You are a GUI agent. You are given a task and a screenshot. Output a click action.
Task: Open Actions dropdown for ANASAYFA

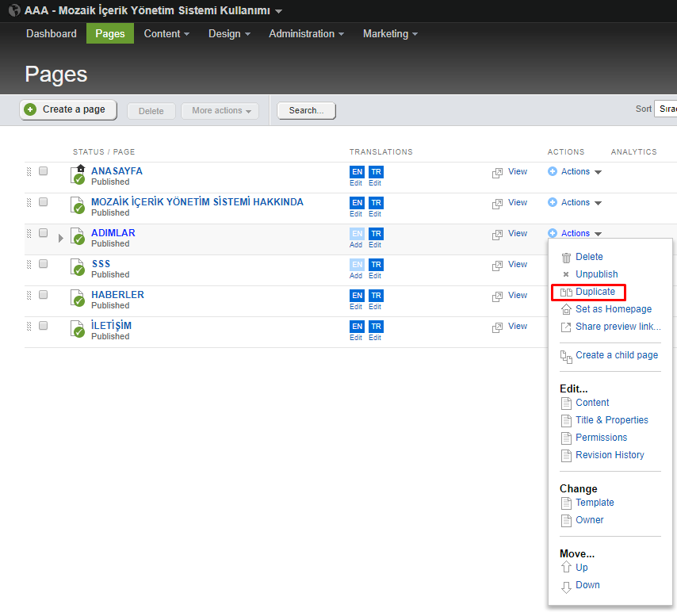tap(575, 172)
